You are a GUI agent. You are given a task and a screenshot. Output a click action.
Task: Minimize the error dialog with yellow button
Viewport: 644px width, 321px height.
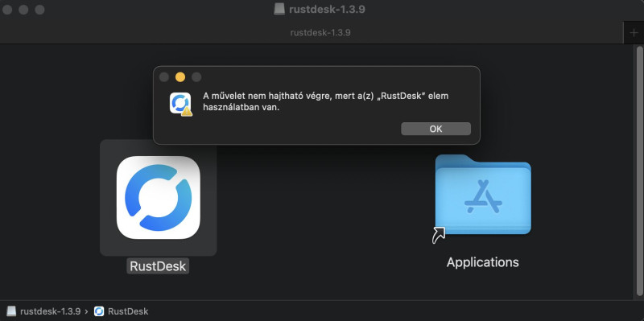[180, 77]
